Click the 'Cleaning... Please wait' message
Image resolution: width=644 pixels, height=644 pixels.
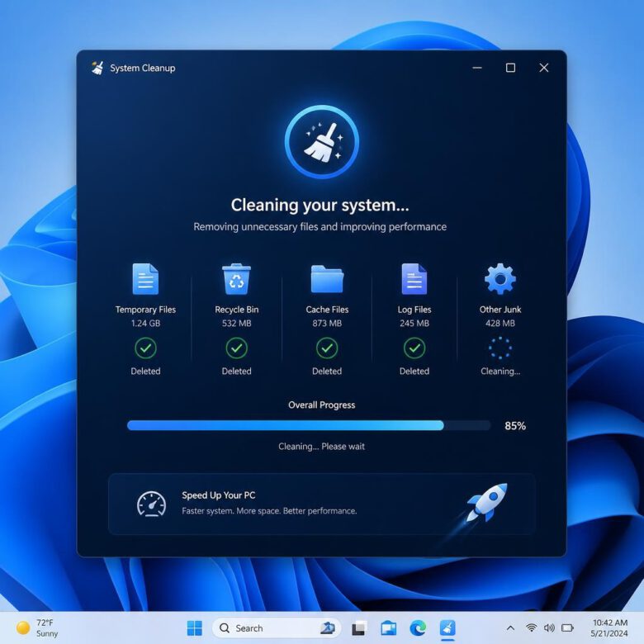(322, 447)
